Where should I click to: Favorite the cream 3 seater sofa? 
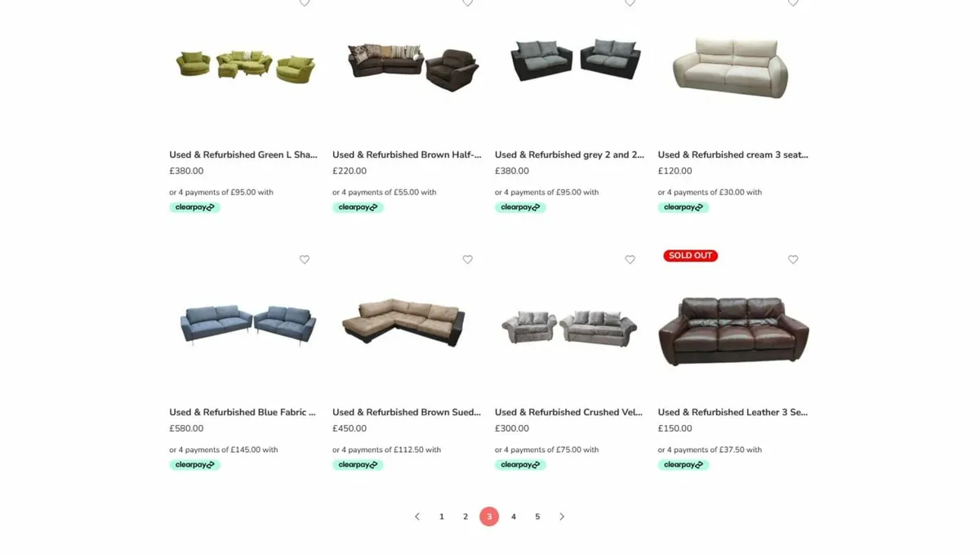coord(793,3)
